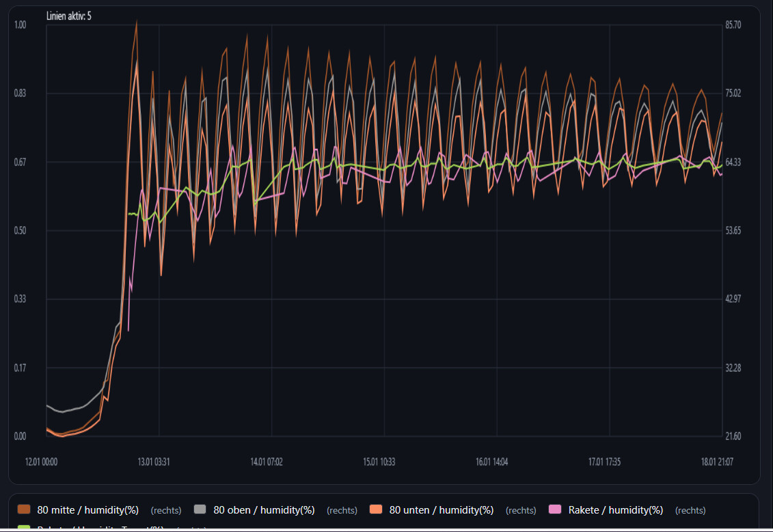Click the orange 80 unten color swatch
Screen dimensions: 773x532
coord(376,509)
